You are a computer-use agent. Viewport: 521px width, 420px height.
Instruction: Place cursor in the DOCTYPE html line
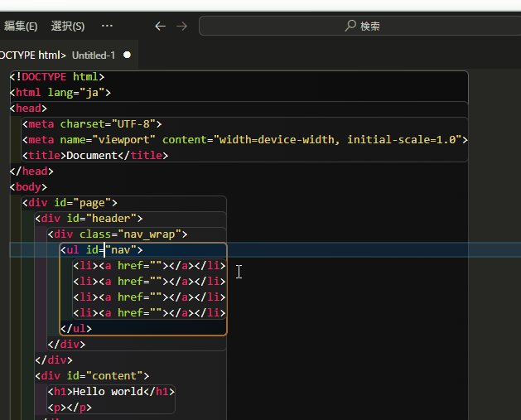point(58,77)
